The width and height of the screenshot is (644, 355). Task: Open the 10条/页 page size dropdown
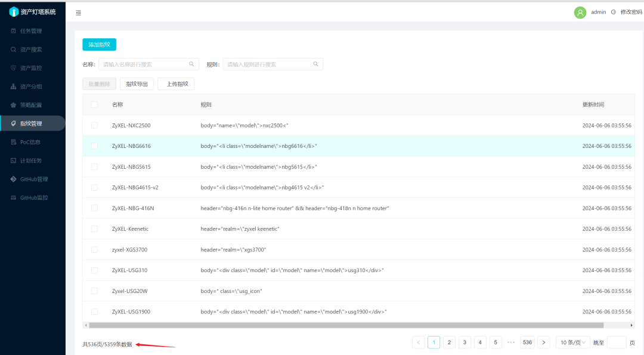572,342
